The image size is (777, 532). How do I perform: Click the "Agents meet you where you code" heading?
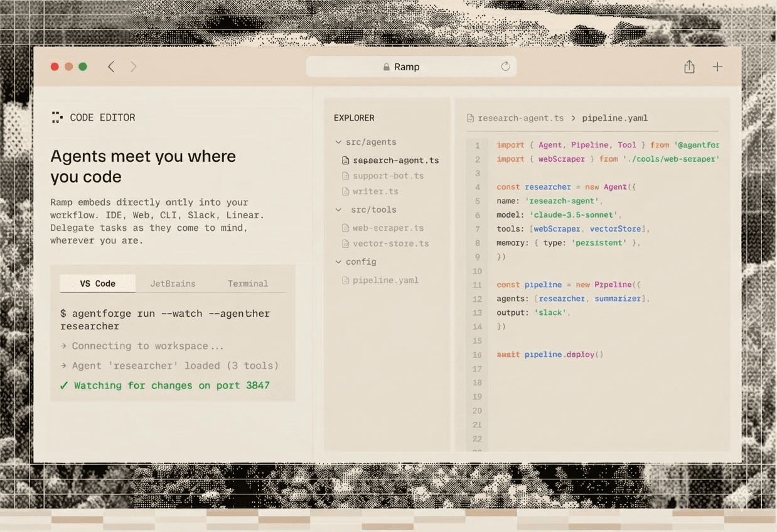click(x=143, y=166)
